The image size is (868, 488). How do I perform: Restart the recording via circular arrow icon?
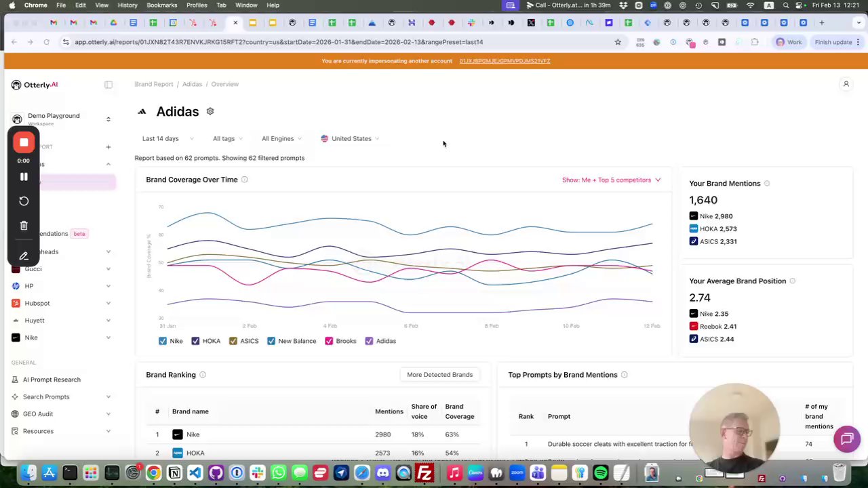coord(24,201)
